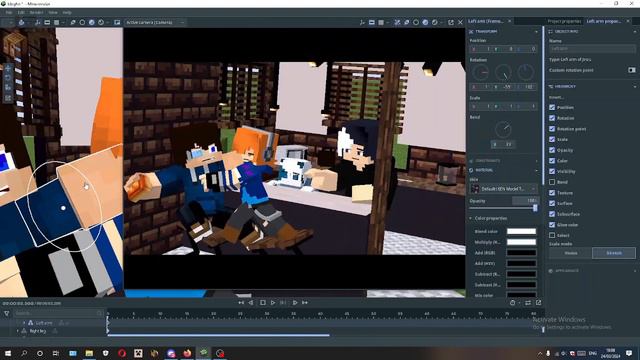The image size is (640, 360).
Task: Expand the Right leg timeline row
Action: point(18,331)
